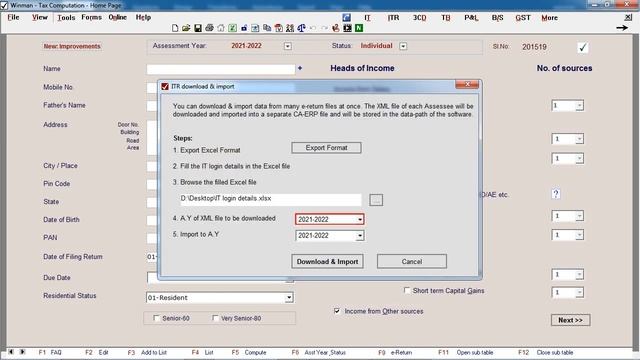Screen dimensions: 640x360
Task: Click the Download & Import button
Action: point(327,262)
